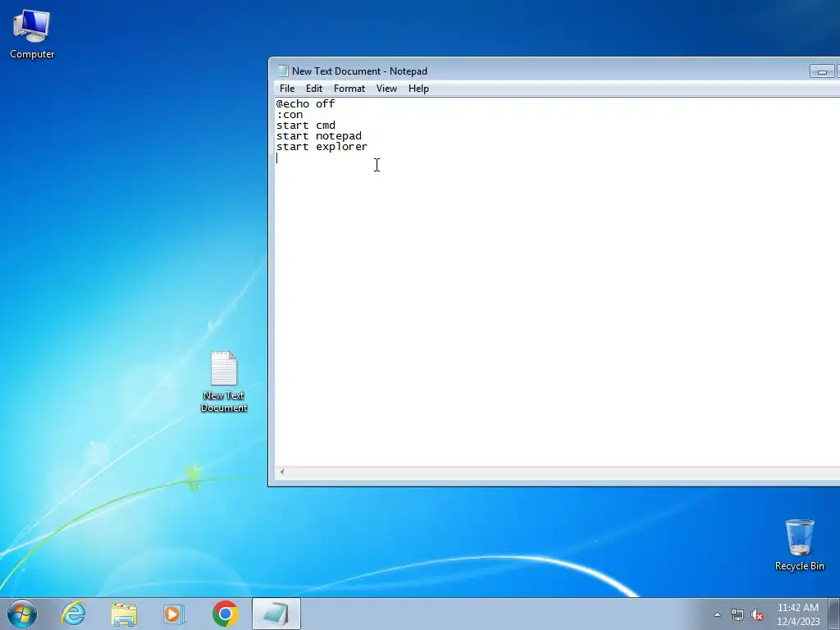
Task: Launch Windows Media Player from the taskbar
Action: click(x=174, y=614)
